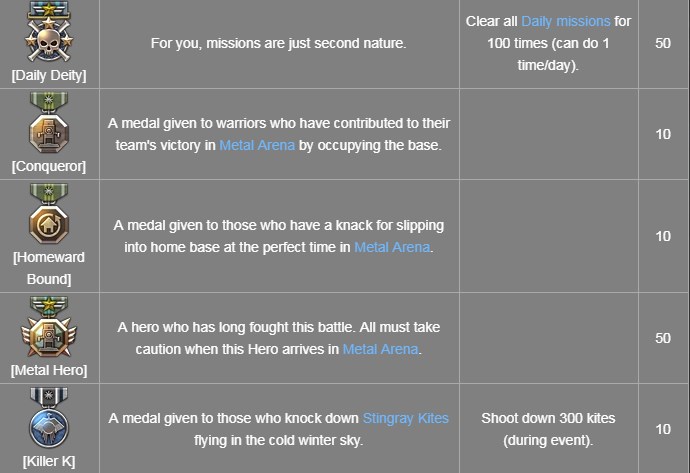Click the Daily Deity point value 50

(662, 44)
